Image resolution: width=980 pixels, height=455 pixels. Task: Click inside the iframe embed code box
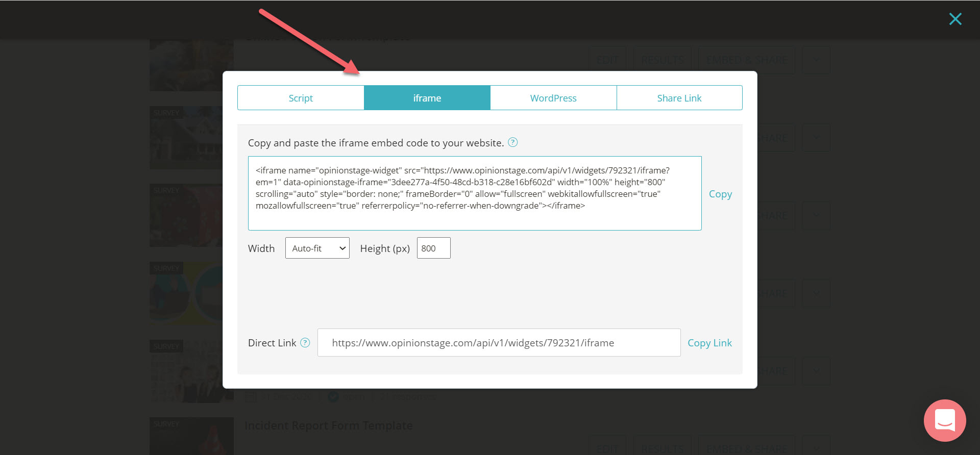(475, 193)
